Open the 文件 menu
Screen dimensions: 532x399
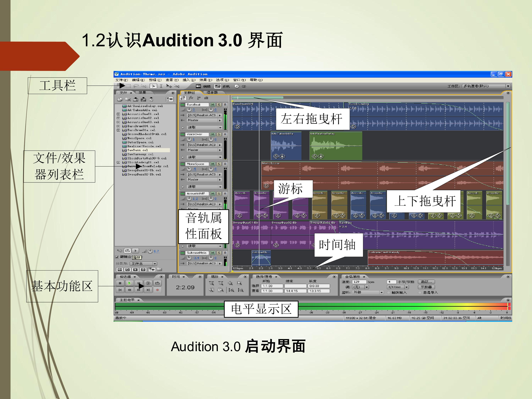[x=122, y=80]
